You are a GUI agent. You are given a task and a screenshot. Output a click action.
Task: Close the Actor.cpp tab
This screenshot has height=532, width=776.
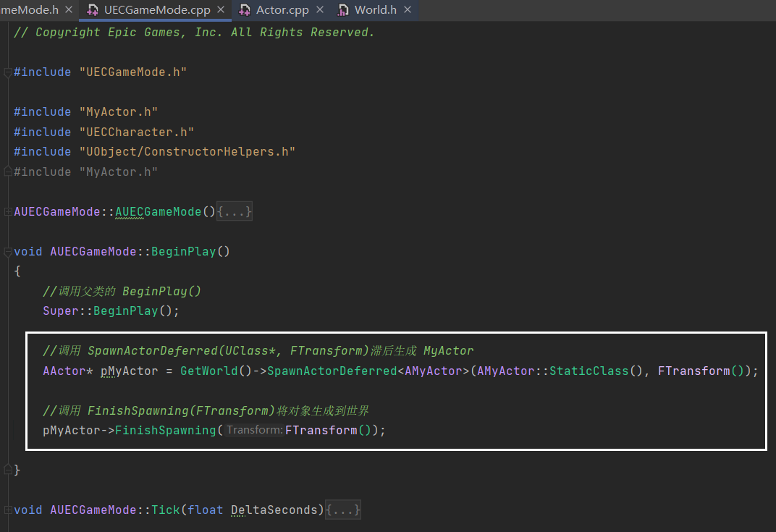320,10
